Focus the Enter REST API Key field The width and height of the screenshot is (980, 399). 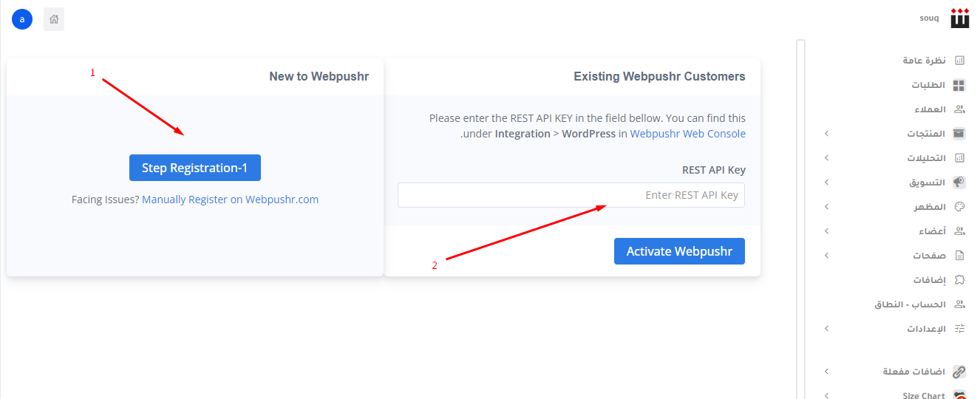coord(571,195)
